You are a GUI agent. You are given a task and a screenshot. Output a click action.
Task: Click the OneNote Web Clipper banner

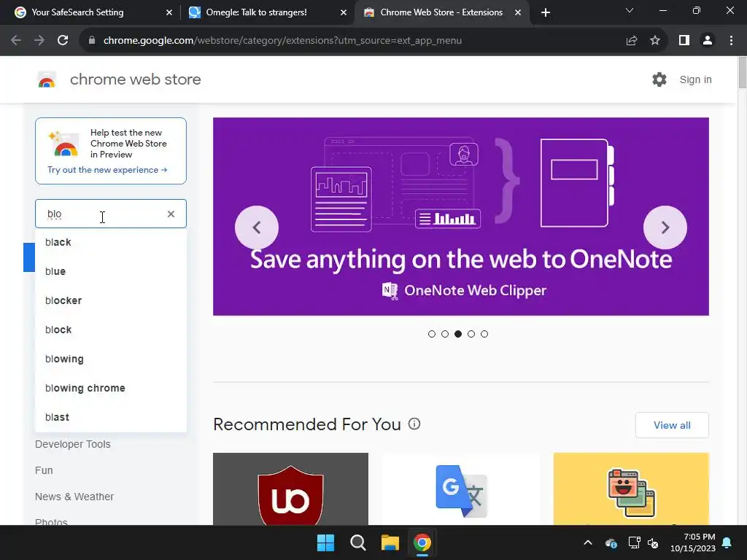pyautogui.click(x=461, y=217)
